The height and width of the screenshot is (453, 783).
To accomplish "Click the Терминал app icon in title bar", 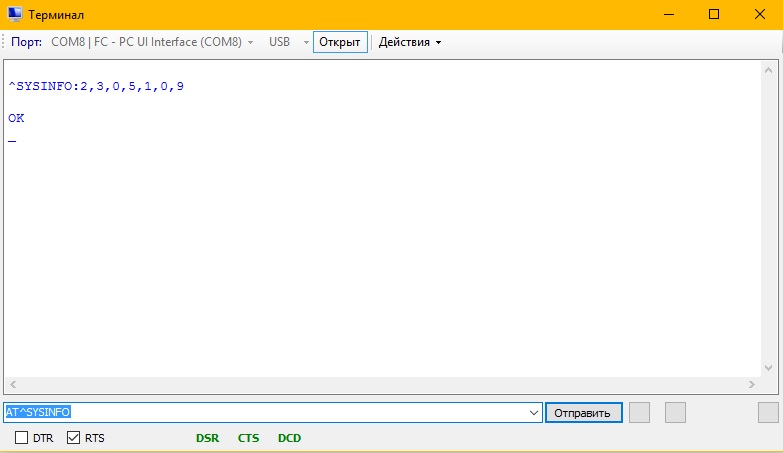I will [14, 14].
